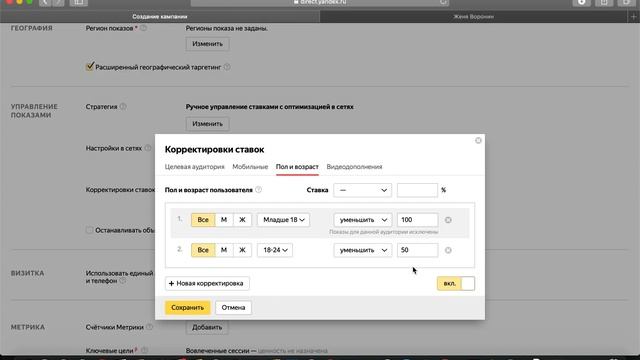Click Добавить for Счётчики Метрики

(x=207, y=327)
